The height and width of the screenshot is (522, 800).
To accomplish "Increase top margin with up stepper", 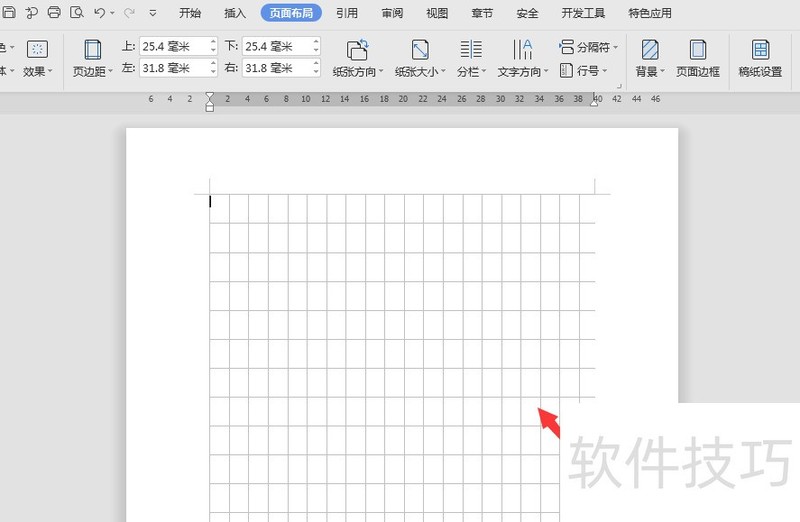I will click(213, 42).
